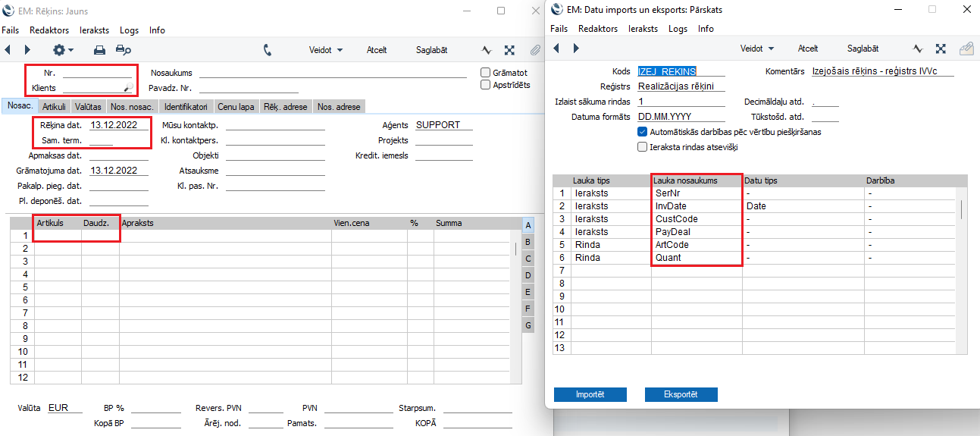Go to previous record in invoice window

[8, 50]
